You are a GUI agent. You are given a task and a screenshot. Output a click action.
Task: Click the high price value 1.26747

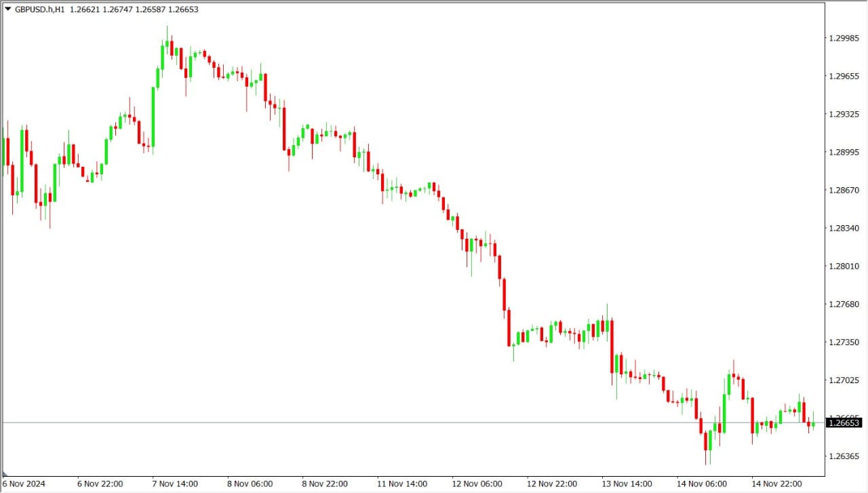pyautogui.click(x=117, y=9)
